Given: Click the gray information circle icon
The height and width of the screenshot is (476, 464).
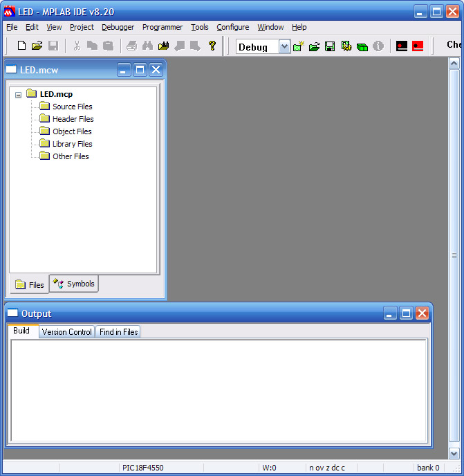Looking at the screenshot, I should 378,46.
